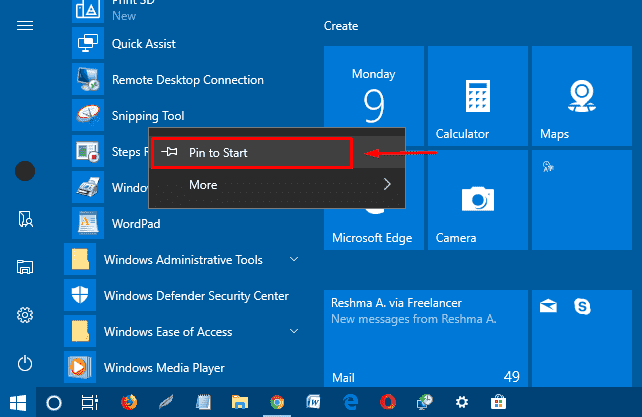
Task: Open the tile with small figure icon
Action: pyautogui.click(x=582, y=200)
